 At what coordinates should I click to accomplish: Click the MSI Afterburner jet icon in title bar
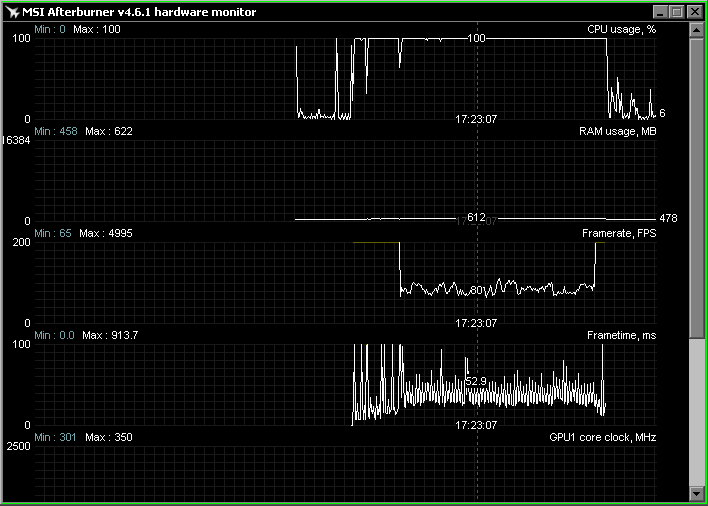click(12, 12)
